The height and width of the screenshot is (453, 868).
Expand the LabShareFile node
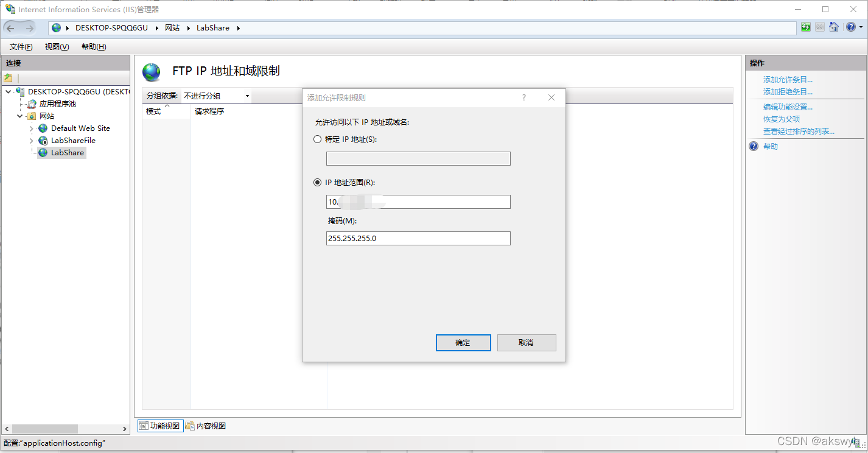[32, 141]
